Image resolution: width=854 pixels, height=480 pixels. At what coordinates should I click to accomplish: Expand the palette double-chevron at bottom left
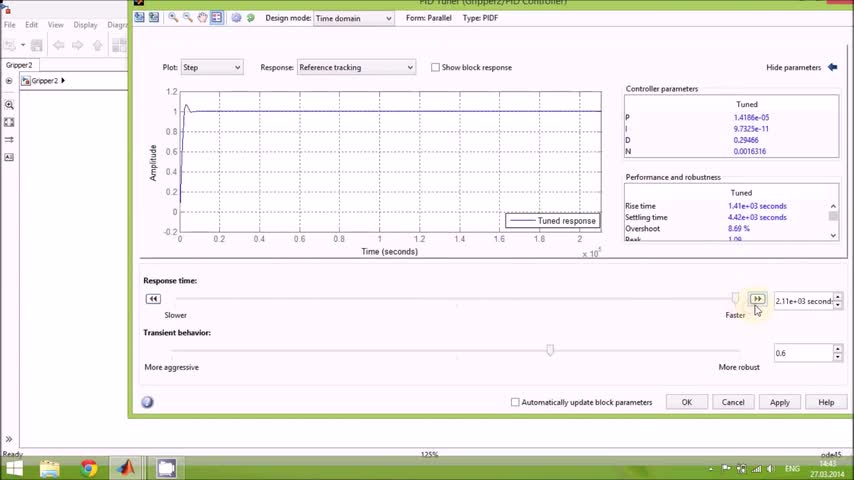click(x=9, y=439)
